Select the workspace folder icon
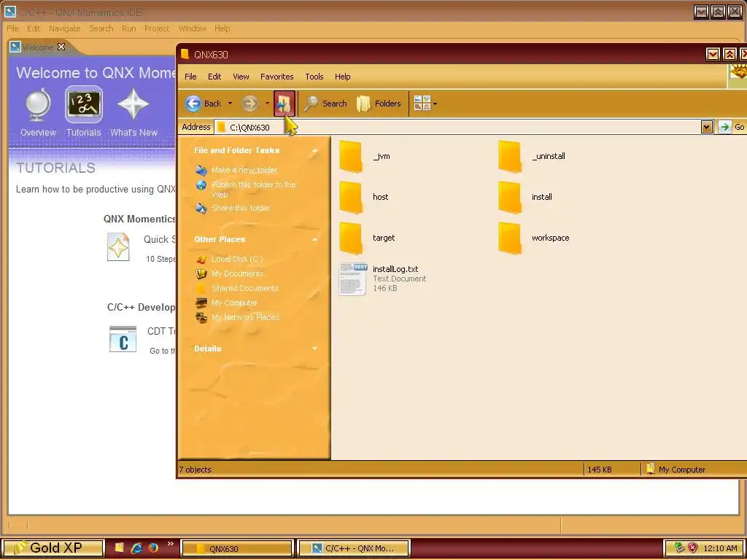The height and width of the screenshot is (560, 747). tap(510, 238)
